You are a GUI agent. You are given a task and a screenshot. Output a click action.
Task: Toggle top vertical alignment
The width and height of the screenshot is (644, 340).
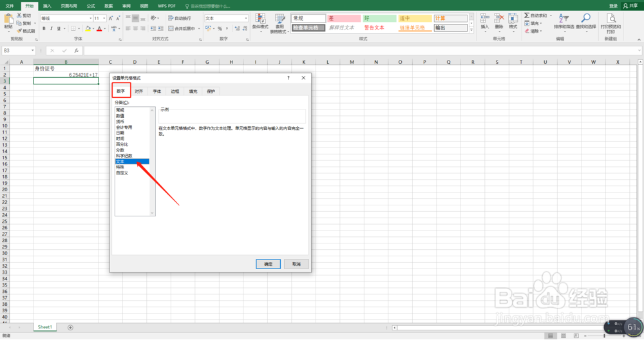click(128, 18)
